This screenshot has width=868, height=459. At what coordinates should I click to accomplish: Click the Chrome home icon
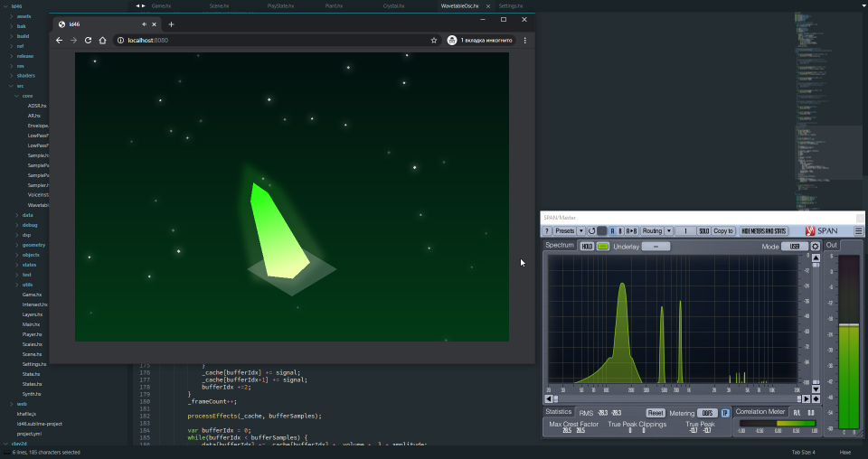102,41
